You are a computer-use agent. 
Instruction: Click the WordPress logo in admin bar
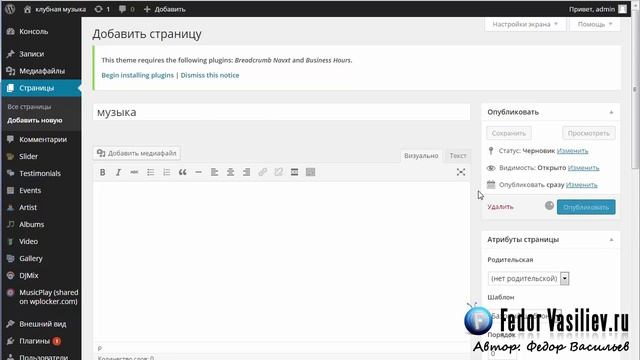(x=10, y=9)
